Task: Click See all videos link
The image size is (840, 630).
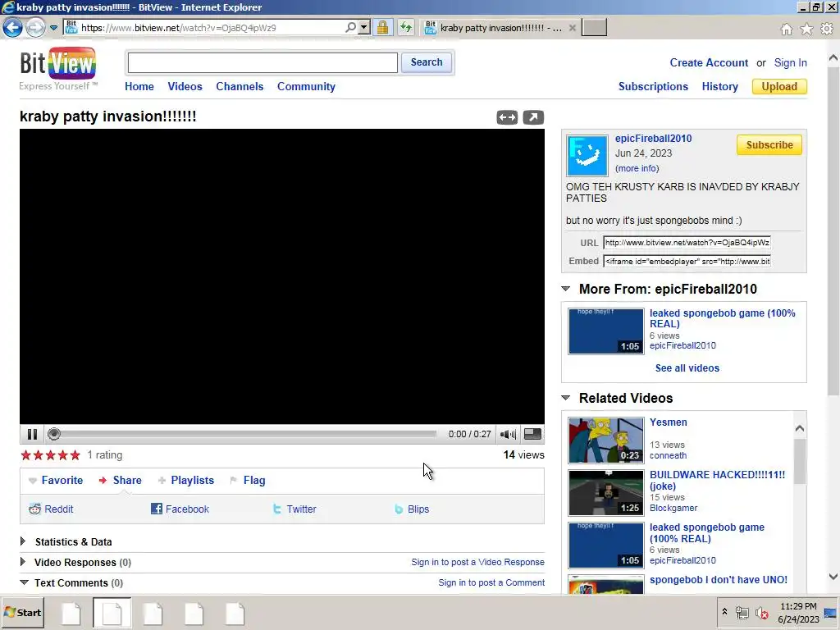Action: pyautogui.click(x=687, y=368)
